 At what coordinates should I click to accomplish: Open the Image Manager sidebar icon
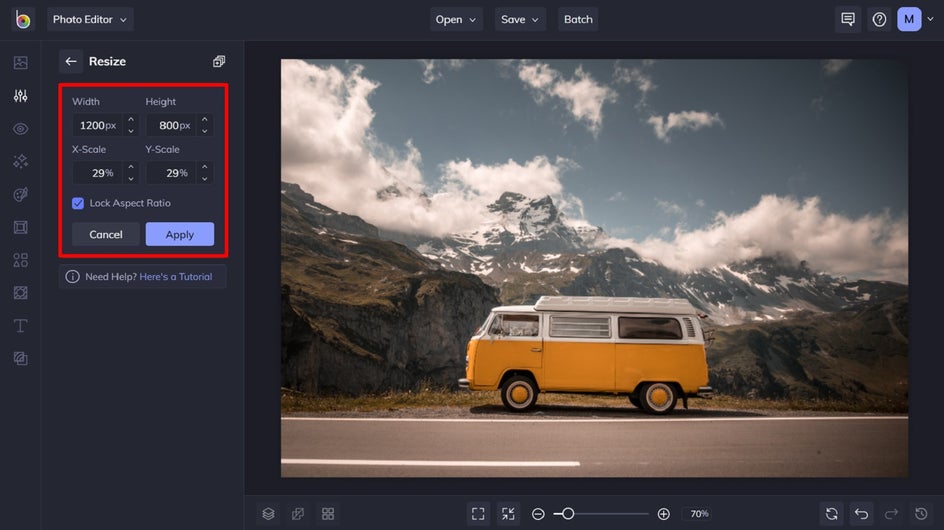(20, 63)
